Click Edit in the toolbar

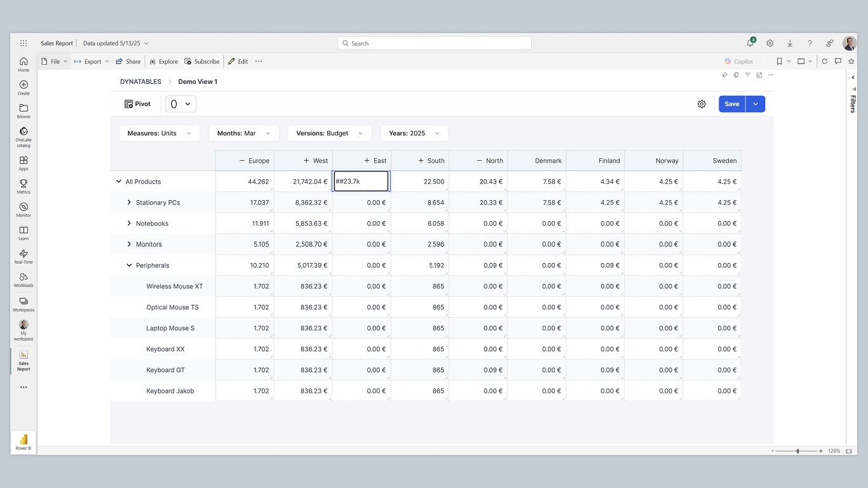tap(238, 62)
